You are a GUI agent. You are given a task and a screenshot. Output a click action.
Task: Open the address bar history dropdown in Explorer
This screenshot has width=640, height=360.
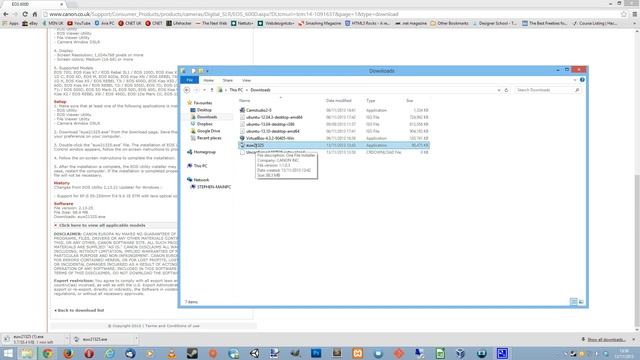coord(499,90)
